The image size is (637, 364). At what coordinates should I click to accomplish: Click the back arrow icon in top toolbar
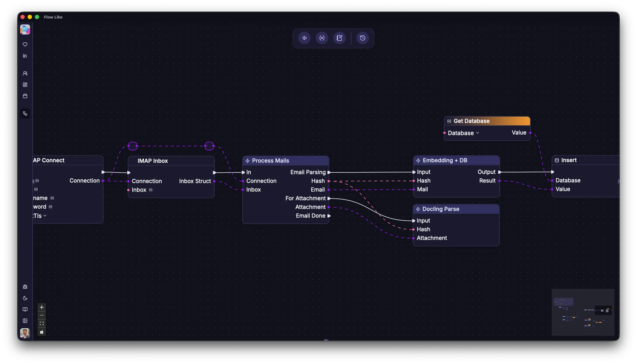coord(304,38)
